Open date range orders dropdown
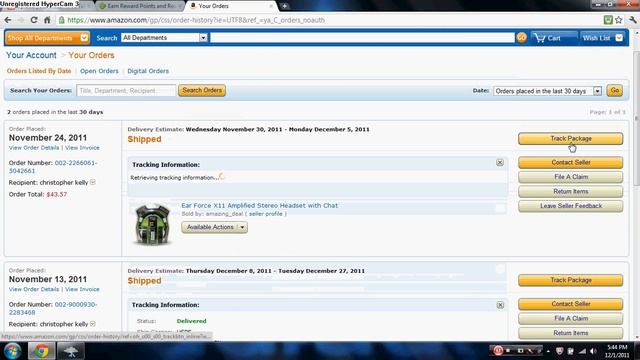Image resolution: width=640 pixels, height=360 pixels. pyautogui.click(x=547, y=91)
